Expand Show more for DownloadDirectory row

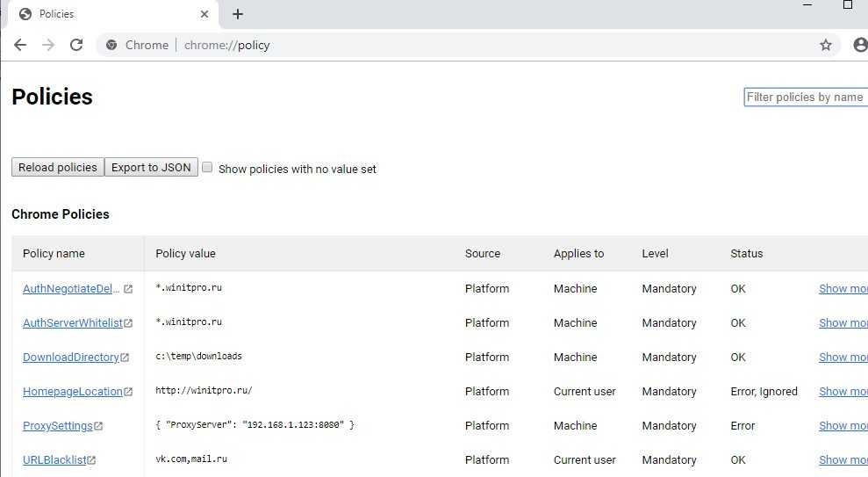843,357
